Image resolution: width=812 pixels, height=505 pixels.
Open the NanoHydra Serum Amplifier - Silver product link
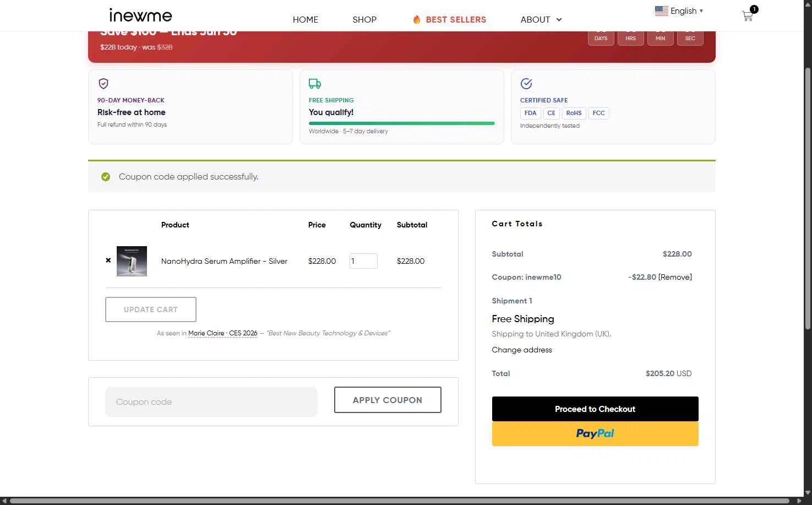[224, 261]
